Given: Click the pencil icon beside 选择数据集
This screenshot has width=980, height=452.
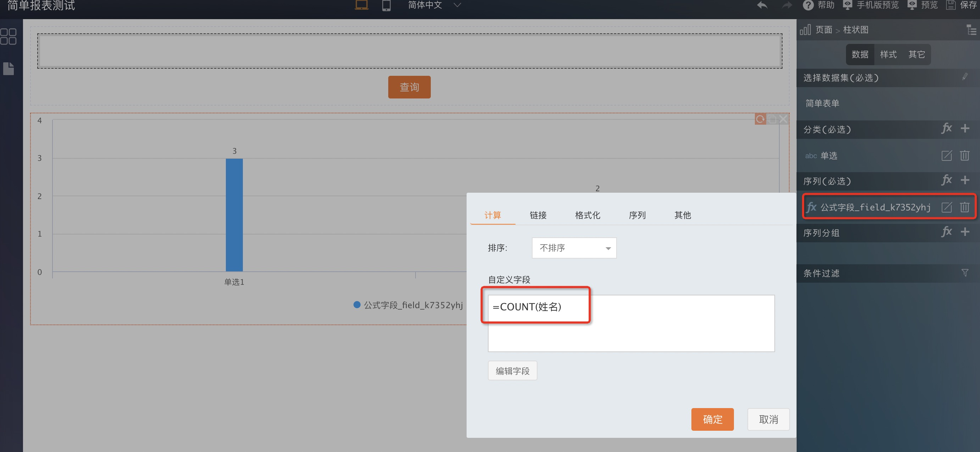Looking at the screenshot, I should click(x=964, y=77).
